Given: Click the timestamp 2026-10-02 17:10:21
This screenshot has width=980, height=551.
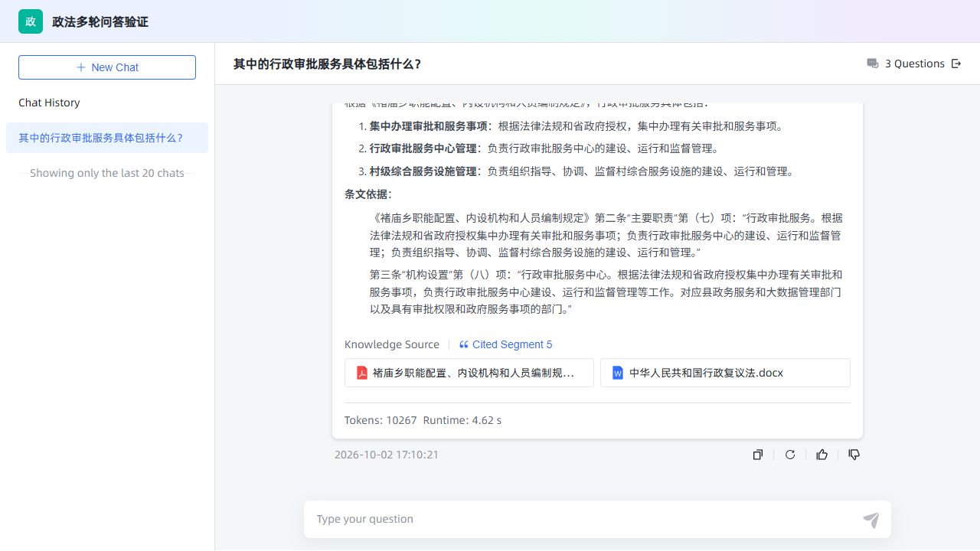Looking at the screenshot, I should [x=387, y=455].
